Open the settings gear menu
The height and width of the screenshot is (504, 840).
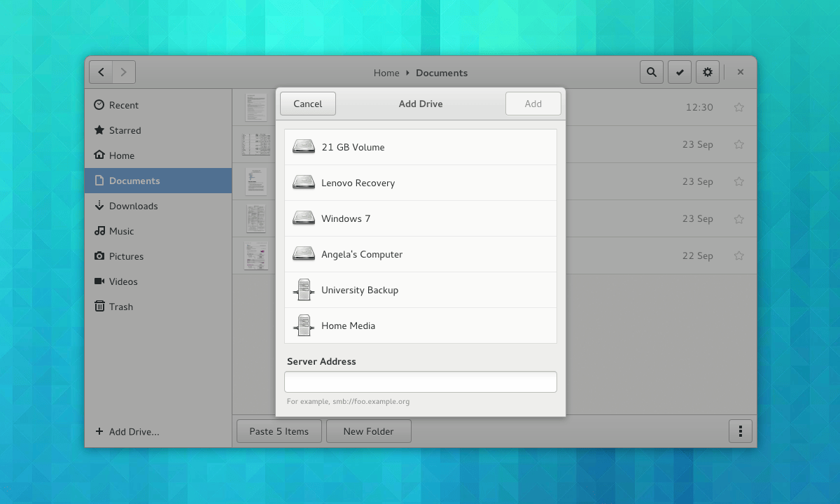click(x=707, y=71)
